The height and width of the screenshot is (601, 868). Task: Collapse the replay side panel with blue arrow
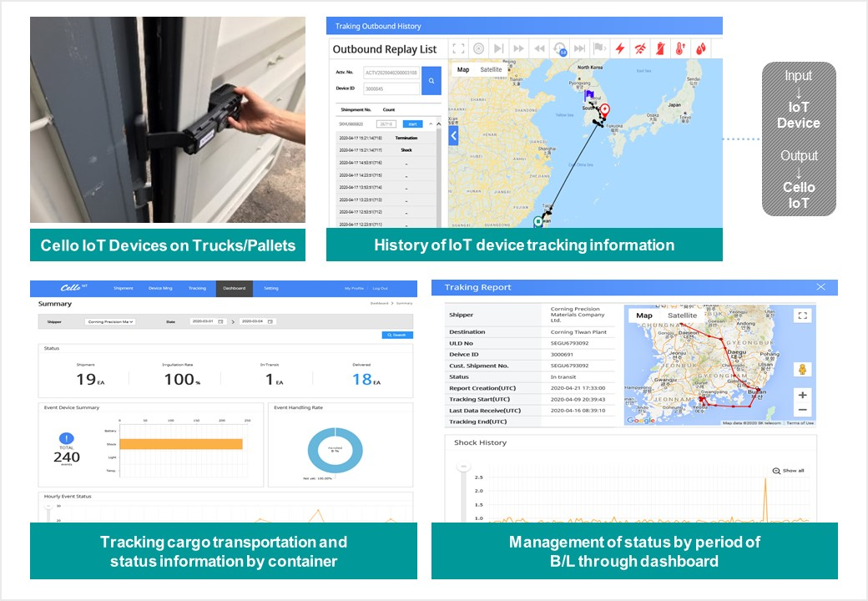pos(453,135)
